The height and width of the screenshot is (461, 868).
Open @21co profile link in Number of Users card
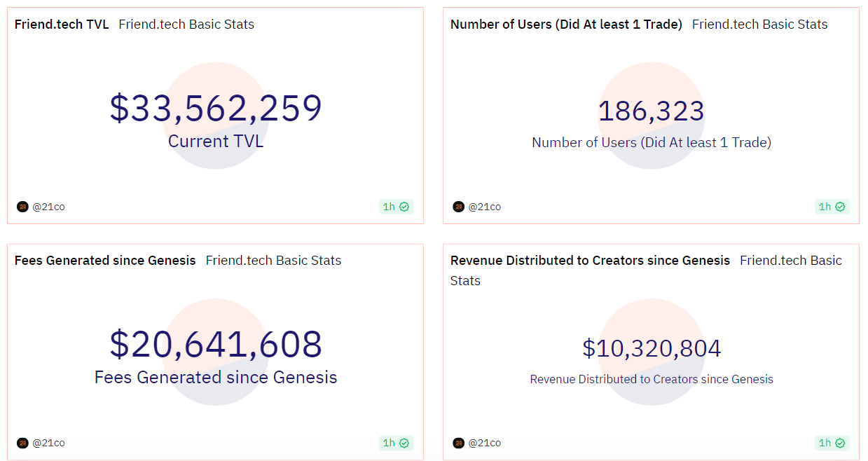pos(485,207)
